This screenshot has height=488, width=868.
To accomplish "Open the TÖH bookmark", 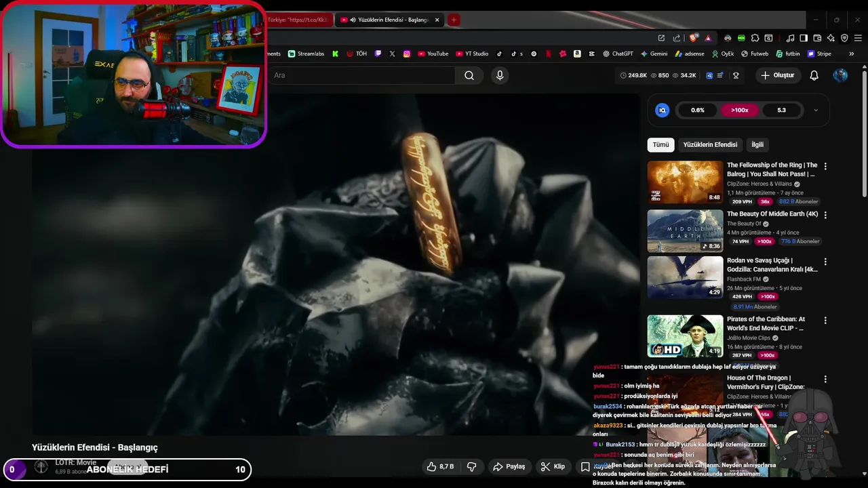I will point(357,54).
